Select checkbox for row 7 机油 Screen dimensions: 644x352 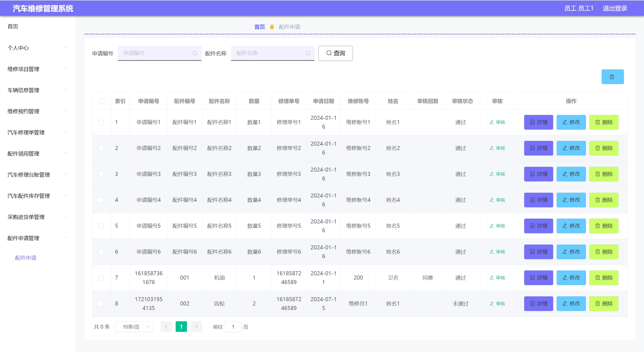(101, 278)
